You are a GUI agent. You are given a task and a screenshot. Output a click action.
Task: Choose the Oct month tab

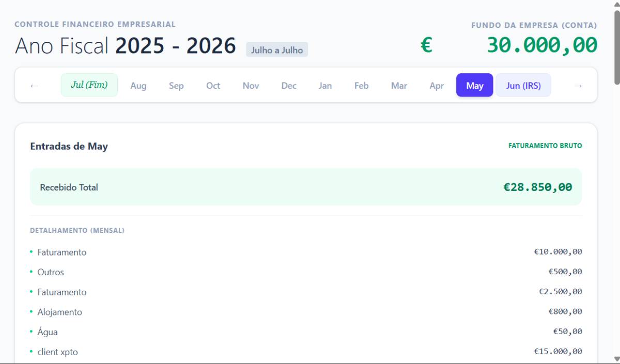(x=213, y=86)
